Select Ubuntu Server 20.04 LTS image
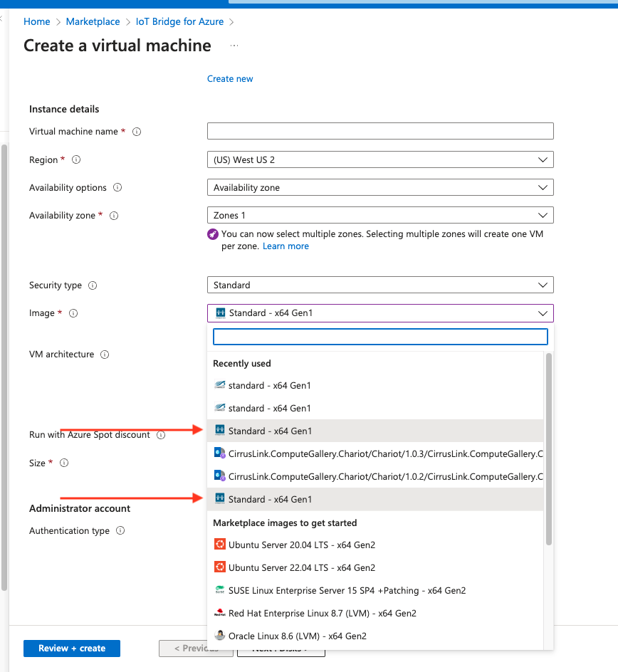This screenshot has width=618, height=672. (x=301, y=545)
